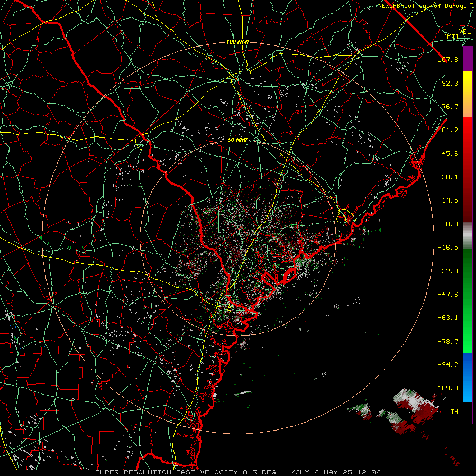Click the -63.1 legend value
This screenshot has height=476, width=476.
point(448,318)
